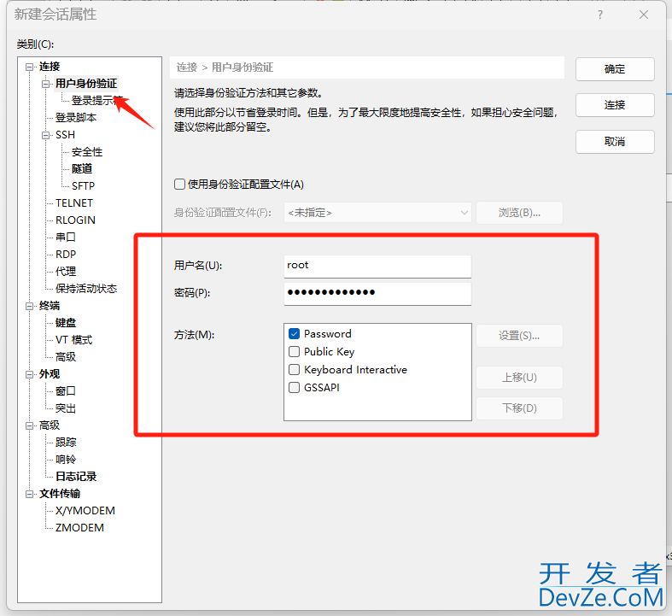
Task: Select 跟踪 tree item
Action: pos(66,443)
